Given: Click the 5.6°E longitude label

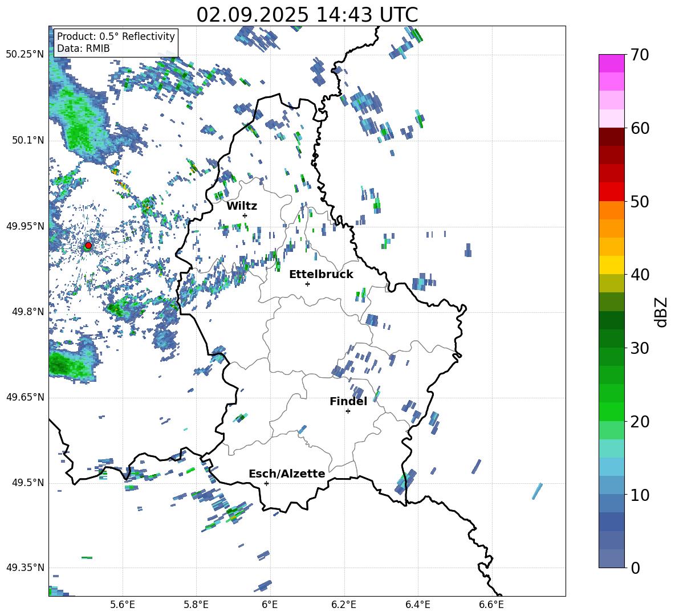Looking at the screenshot, I should point(123,605).
